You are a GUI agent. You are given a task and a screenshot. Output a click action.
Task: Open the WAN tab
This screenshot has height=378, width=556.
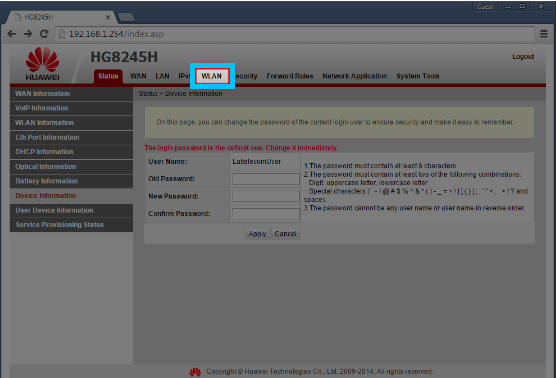click(138, 76)
